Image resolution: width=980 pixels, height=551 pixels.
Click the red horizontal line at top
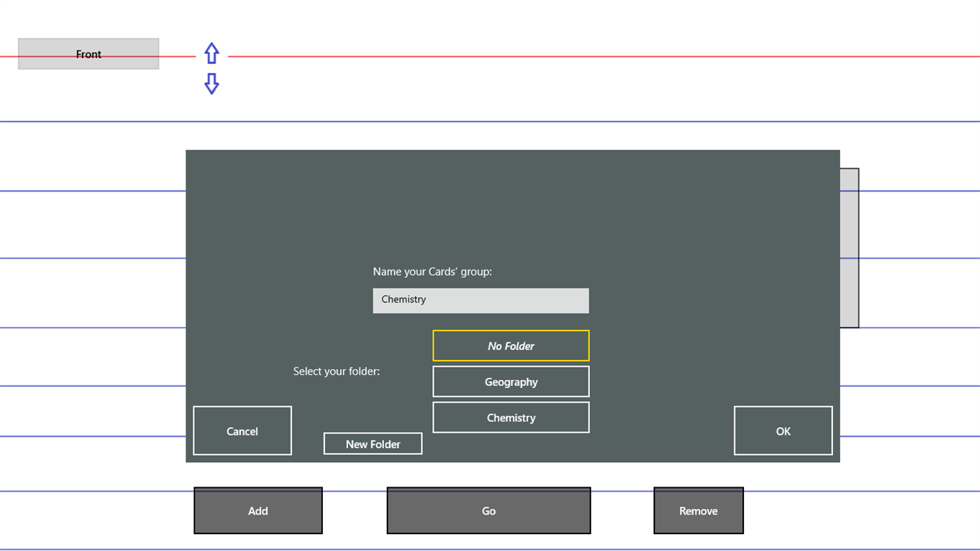tap(490, 54)
